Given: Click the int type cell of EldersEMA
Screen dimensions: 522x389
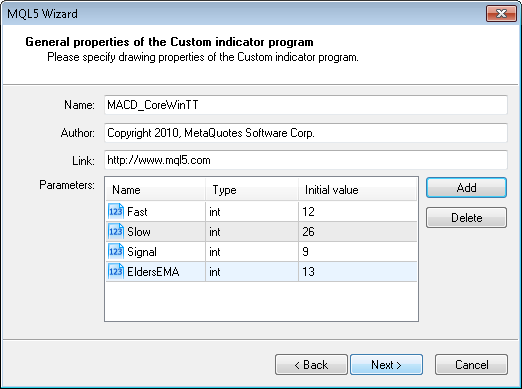Looking at the screenshot, I should click(x=252, y=272).
